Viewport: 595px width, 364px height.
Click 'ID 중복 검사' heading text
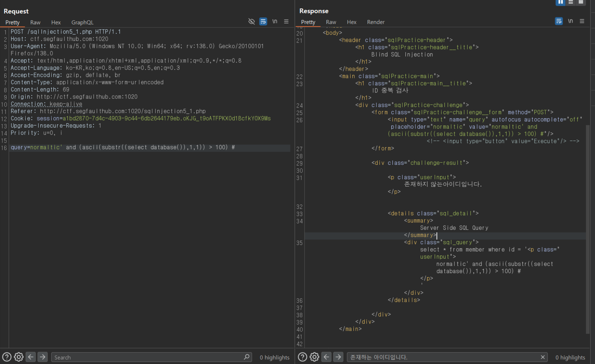tap(390, 90)
